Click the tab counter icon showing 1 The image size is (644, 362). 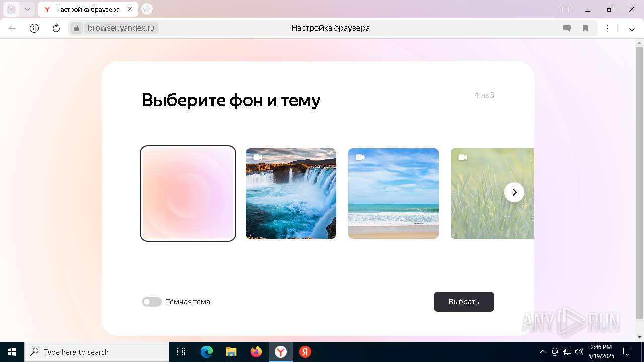[x=11, y=9]
